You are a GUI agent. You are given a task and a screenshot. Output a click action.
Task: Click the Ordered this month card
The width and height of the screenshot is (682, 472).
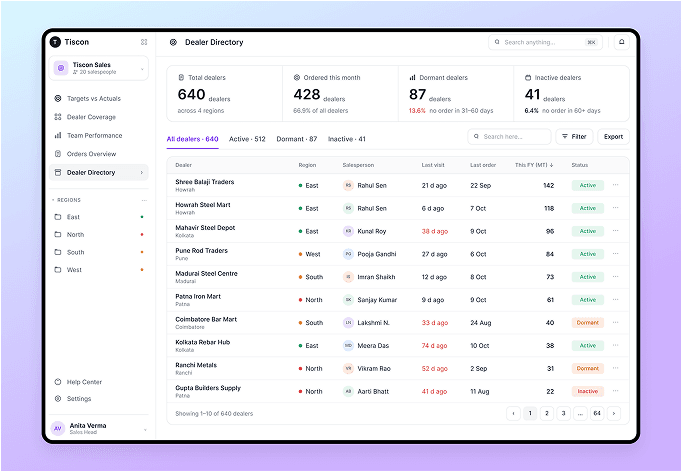point(340,94)
